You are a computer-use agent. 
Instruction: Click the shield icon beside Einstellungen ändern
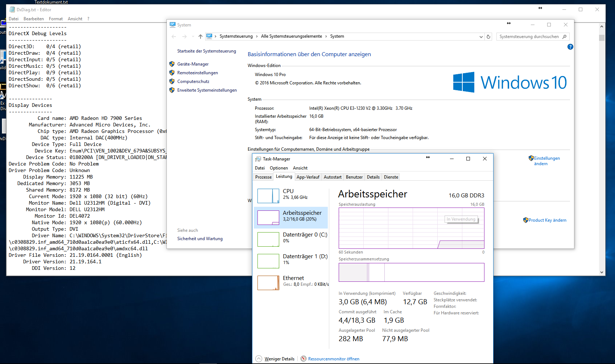[x=531, y=158]
